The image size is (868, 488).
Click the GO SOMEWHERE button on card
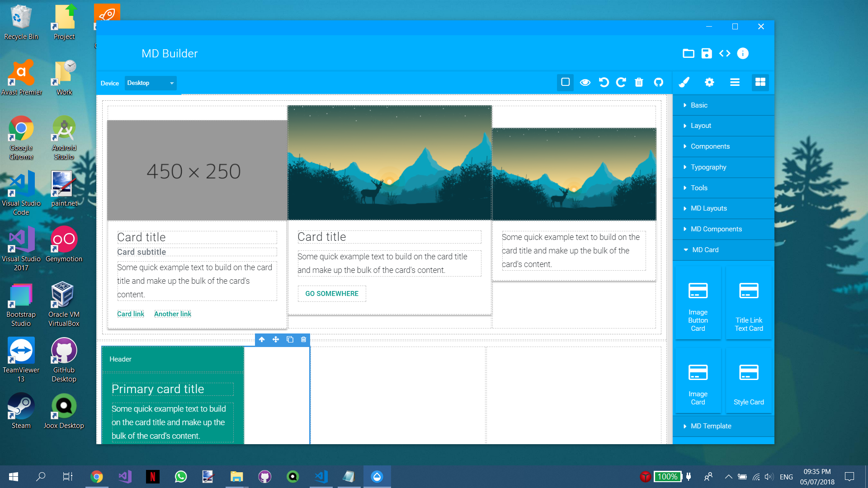click(331, 293)
